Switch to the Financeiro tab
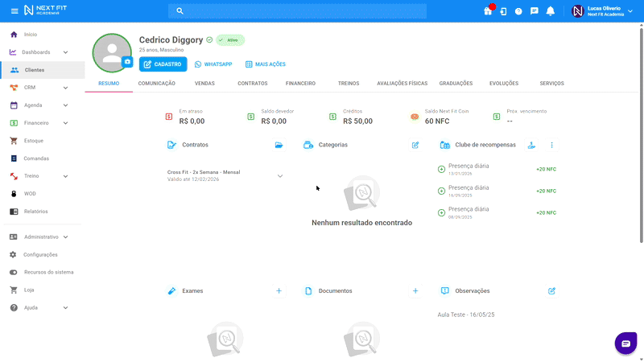 [x=300, y=84]
